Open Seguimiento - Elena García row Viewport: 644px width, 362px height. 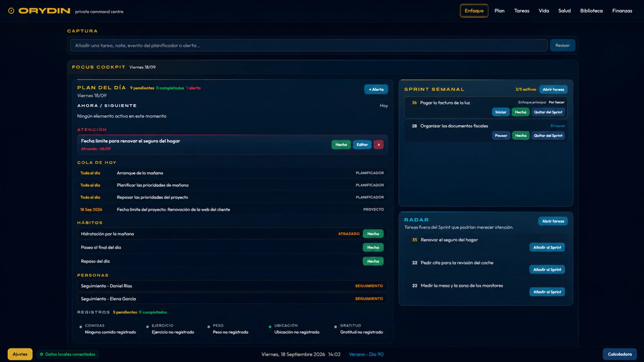click(x=232, y=299)
